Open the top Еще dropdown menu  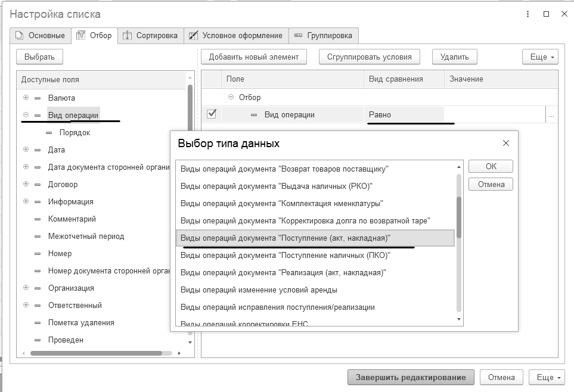pos(539,57)
